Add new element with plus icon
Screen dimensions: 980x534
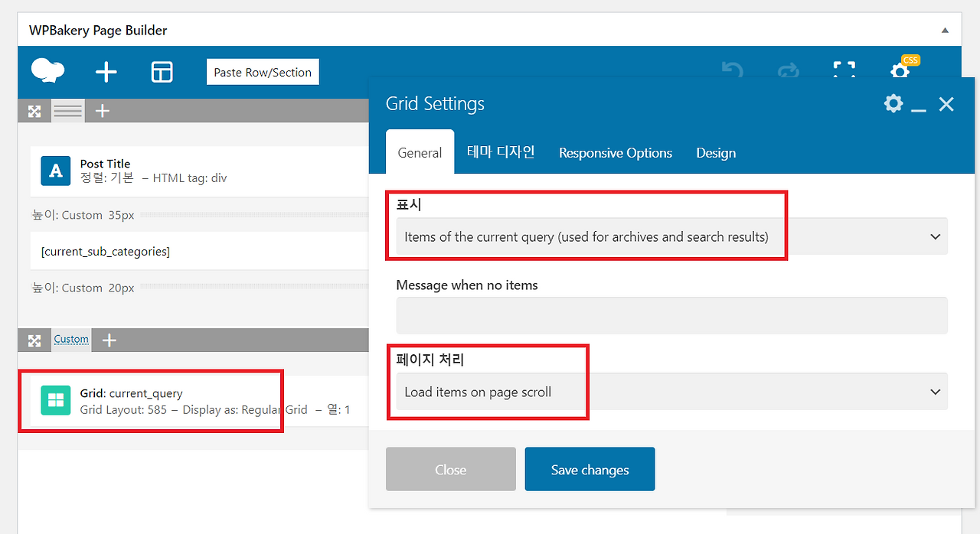click(x=106, y=72)
